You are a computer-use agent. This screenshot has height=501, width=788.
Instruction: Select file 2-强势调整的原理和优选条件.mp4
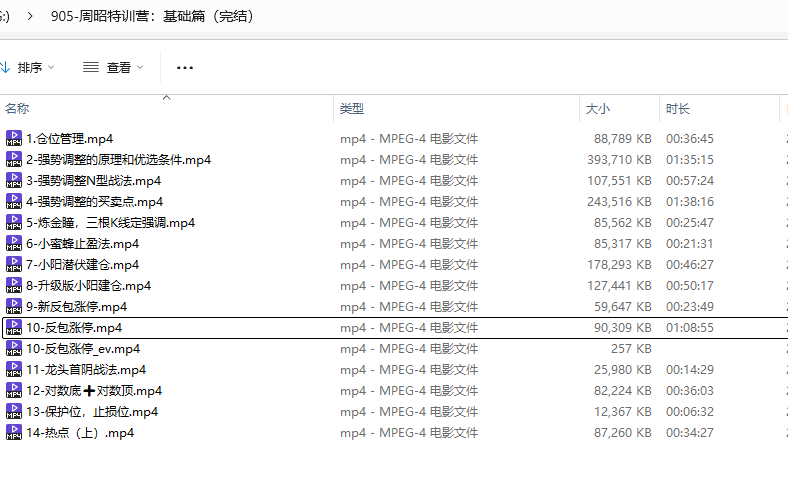point(119,160)
